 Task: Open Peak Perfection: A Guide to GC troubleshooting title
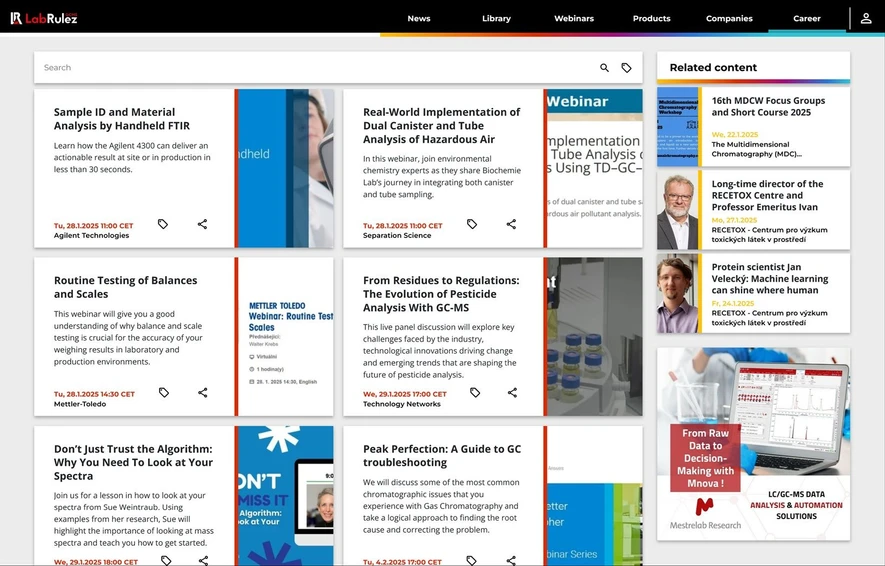[442, 455]
